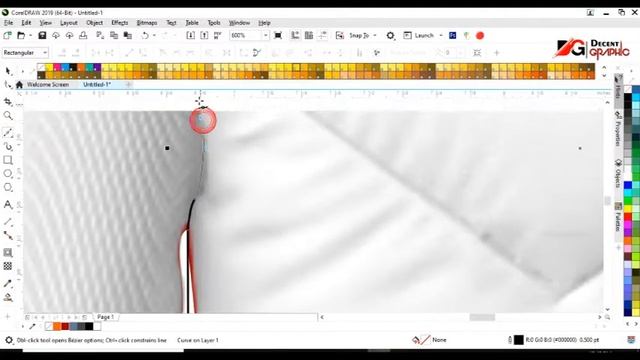Select the Ellipse tool

(8, 173)
